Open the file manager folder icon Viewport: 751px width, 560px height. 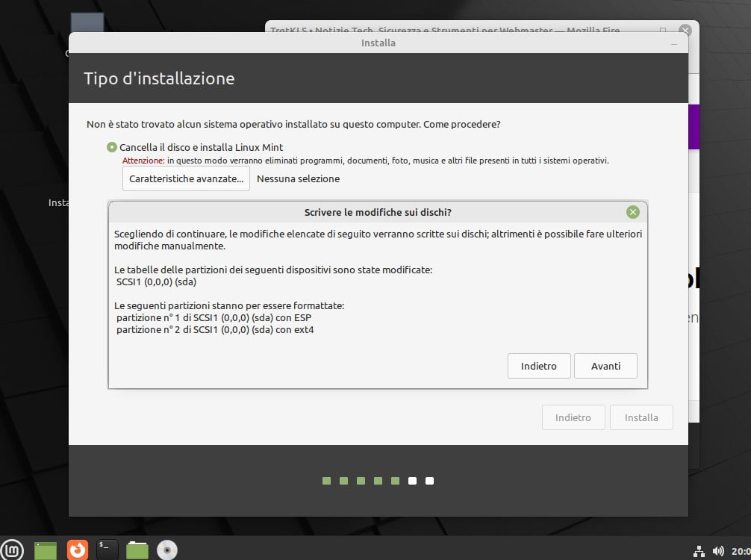coord(137,550)
